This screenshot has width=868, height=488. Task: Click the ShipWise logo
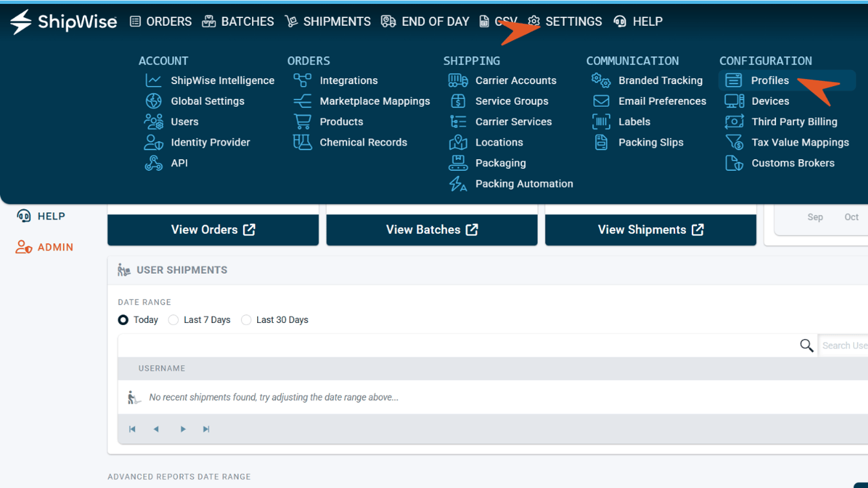63,21
